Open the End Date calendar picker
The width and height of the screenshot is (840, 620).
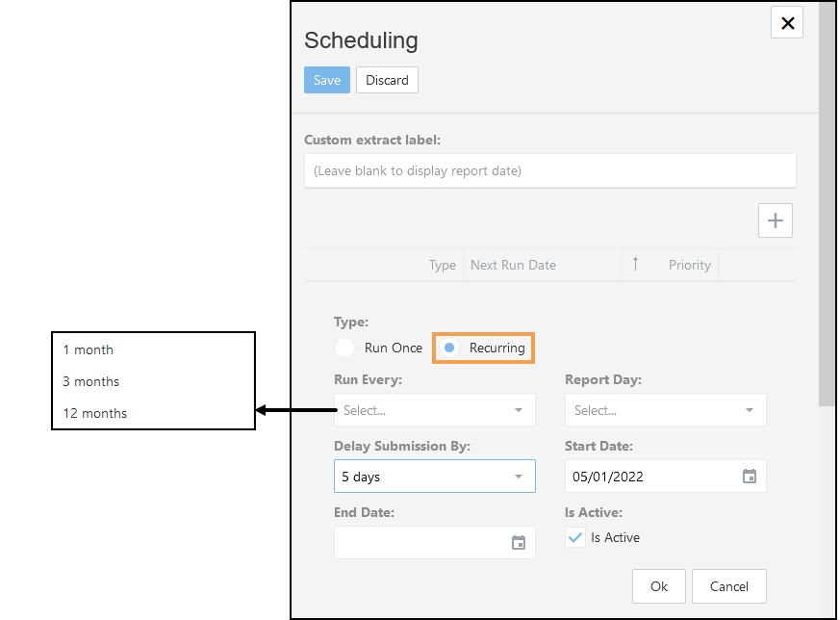coord(519,543)
